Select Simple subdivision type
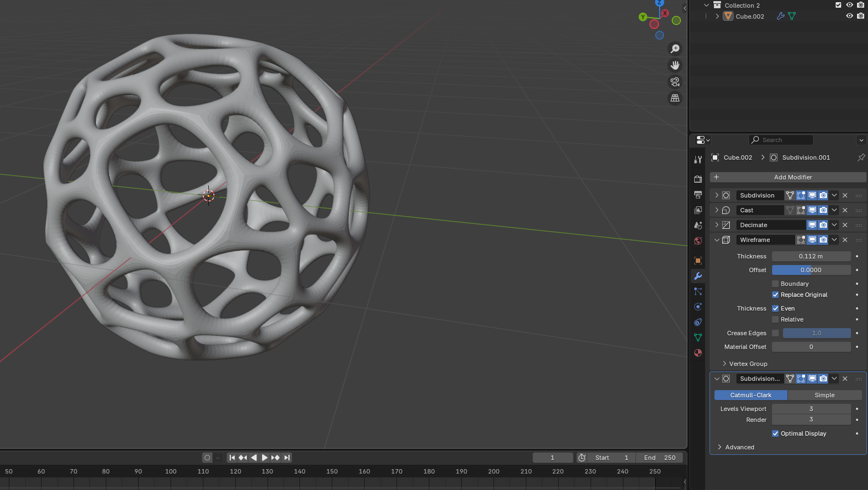 click(825, 395)
